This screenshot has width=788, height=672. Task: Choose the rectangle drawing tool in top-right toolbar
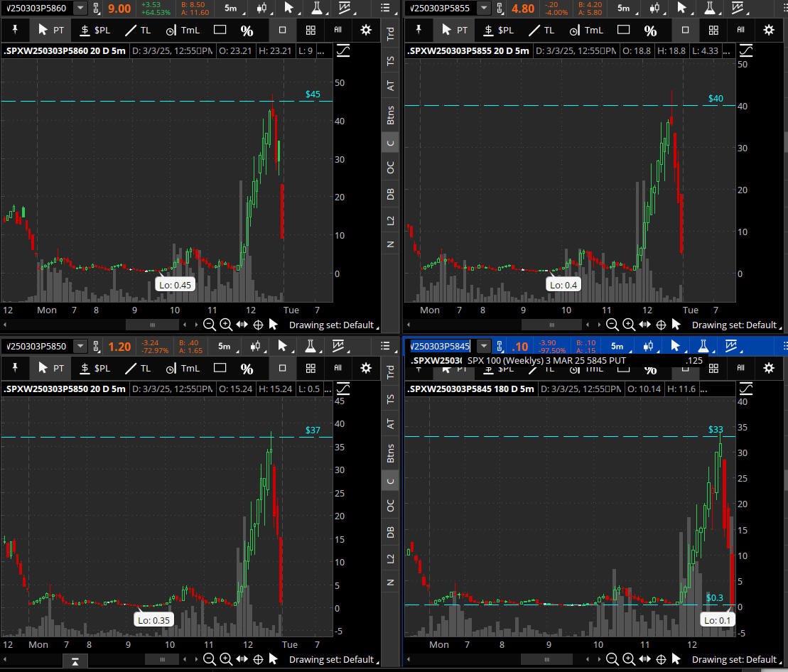click(623, 30)
